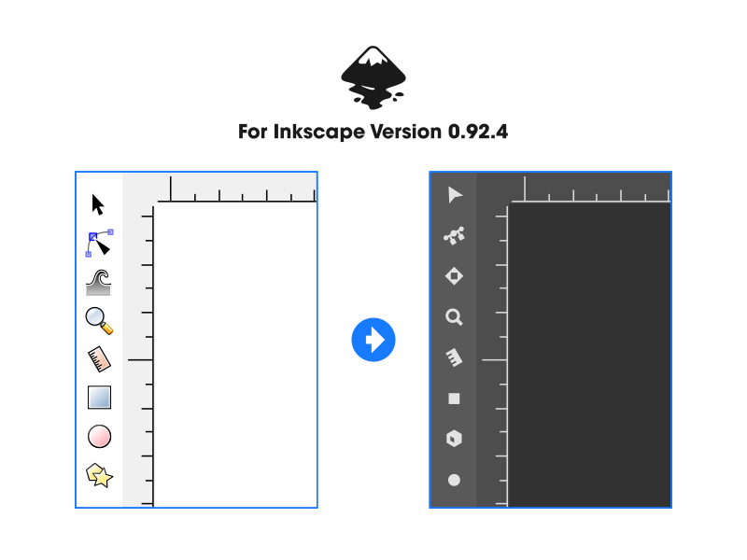Screen dimensions: 747x560
Task: Click the magnifying glass Zoom tool
Action: point(99,320)
